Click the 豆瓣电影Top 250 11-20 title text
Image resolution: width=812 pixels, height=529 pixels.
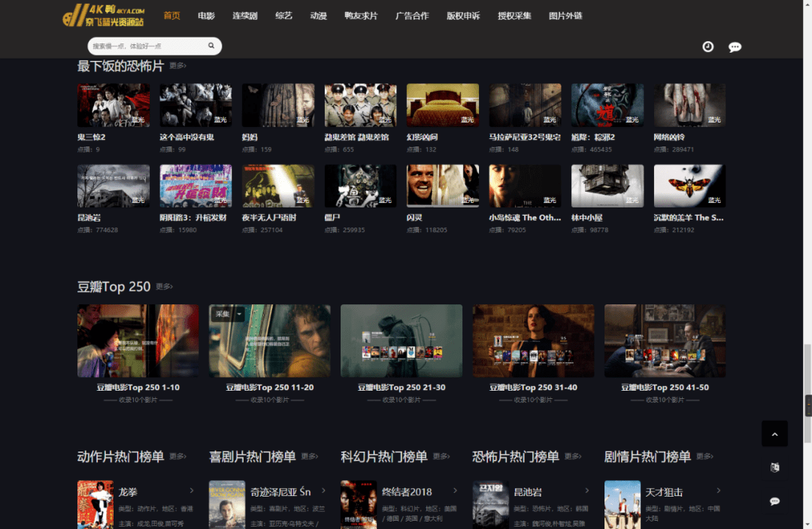270,387
